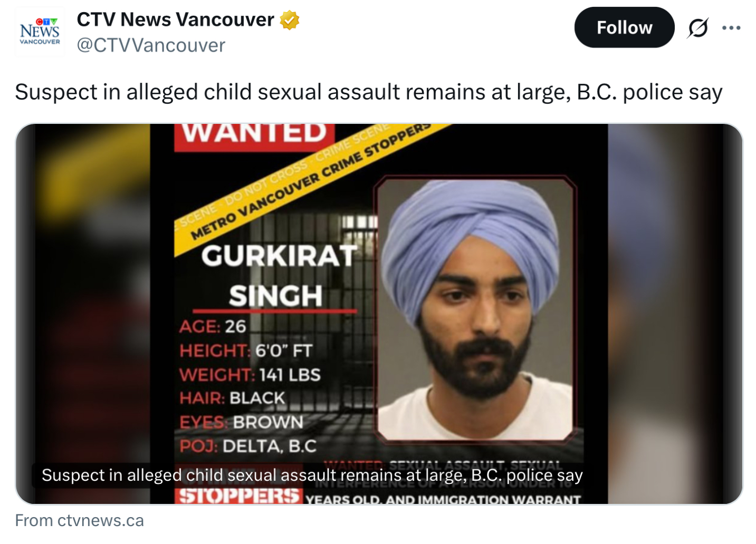Open the tweet text about suspect at large
The height and width of the screenshot is (544, 756).
click(x=368, y=92)
